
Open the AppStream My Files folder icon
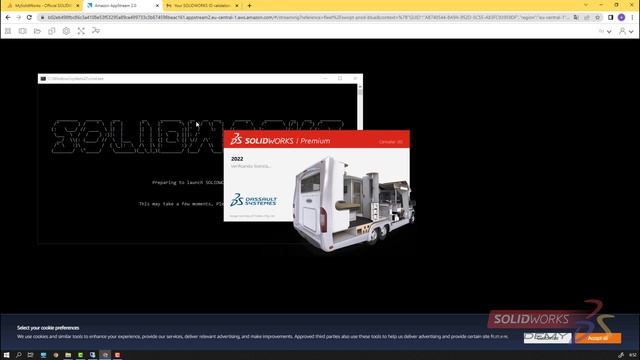37,31
